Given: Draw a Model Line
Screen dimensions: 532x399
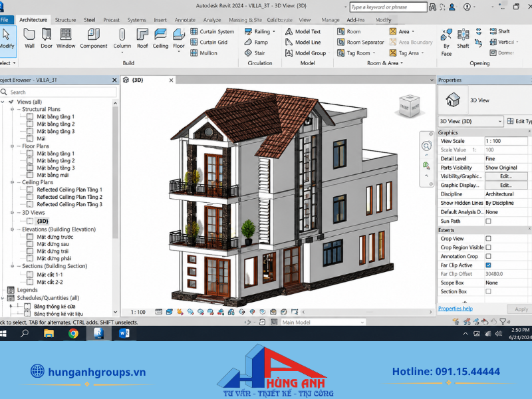Looking at the screenshot, I should click(x=303, y=42).
